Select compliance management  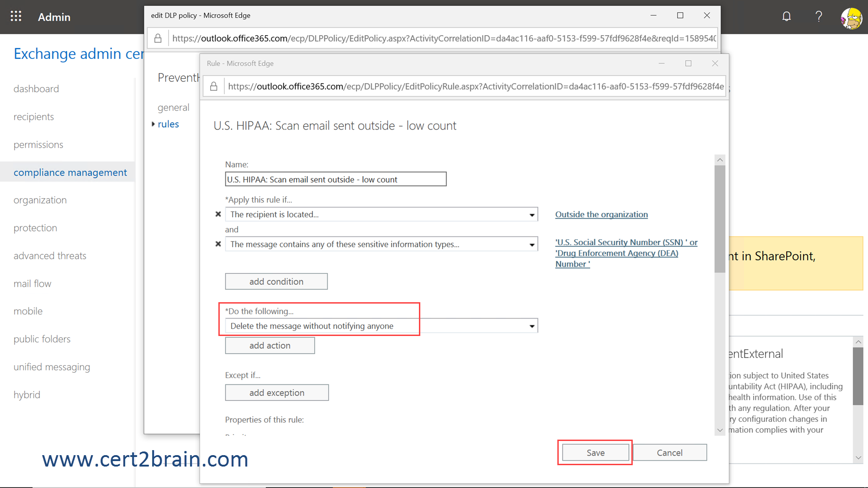70,172
